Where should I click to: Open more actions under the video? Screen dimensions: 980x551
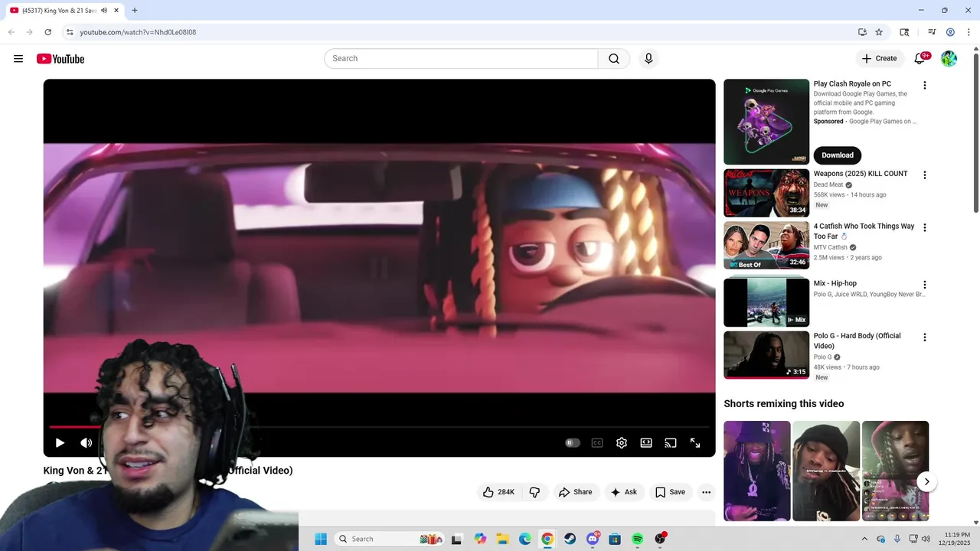706,492
